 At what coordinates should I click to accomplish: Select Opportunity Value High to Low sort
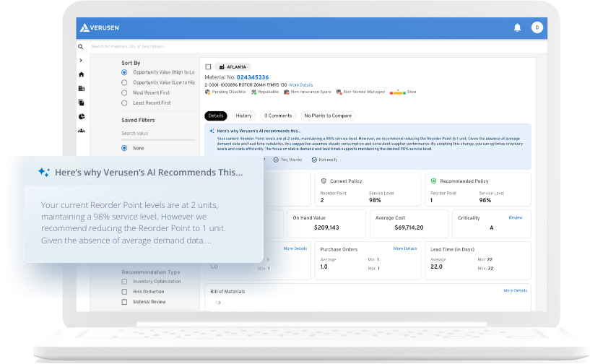pos(124,72)
